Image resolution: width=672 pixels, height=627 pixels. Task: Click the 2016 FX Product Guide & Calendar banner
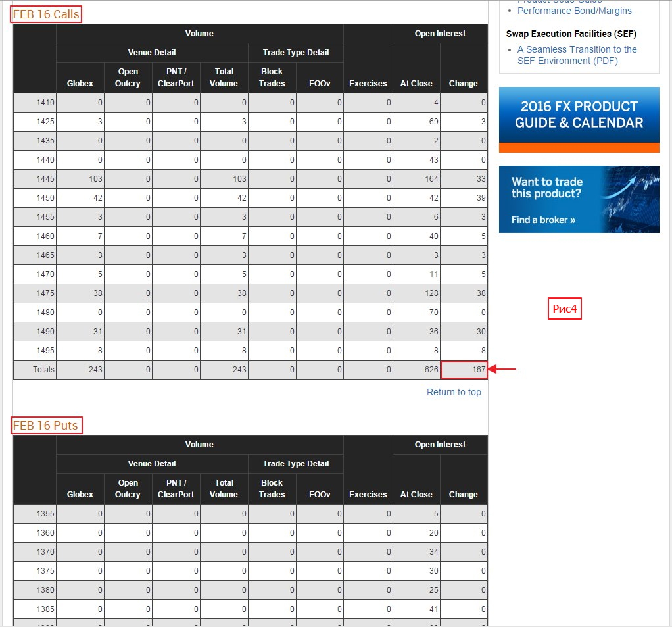(x=579, y=120)
